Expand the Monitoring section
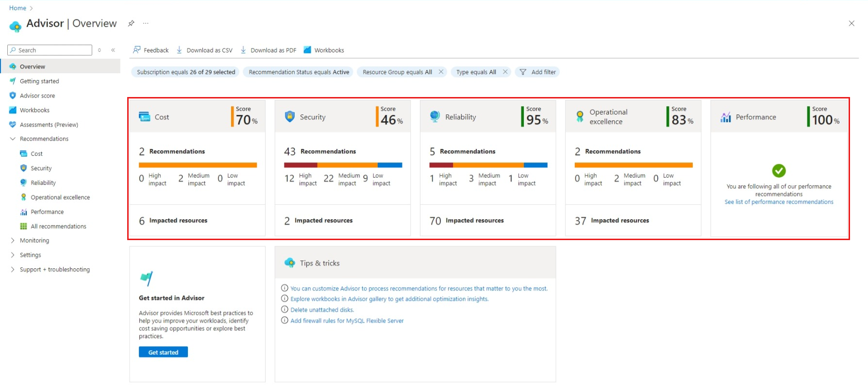Viewport: 868px width, 390px height. click(13, 241)
